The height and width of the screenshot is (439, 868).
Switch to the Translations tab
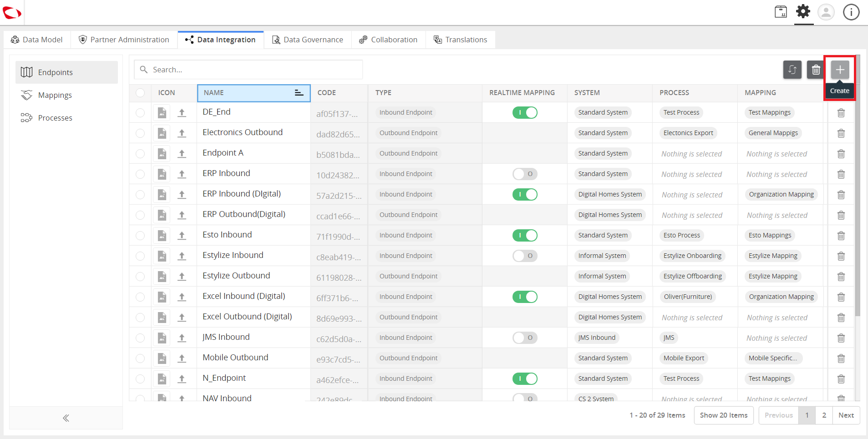tap(460, 40)
